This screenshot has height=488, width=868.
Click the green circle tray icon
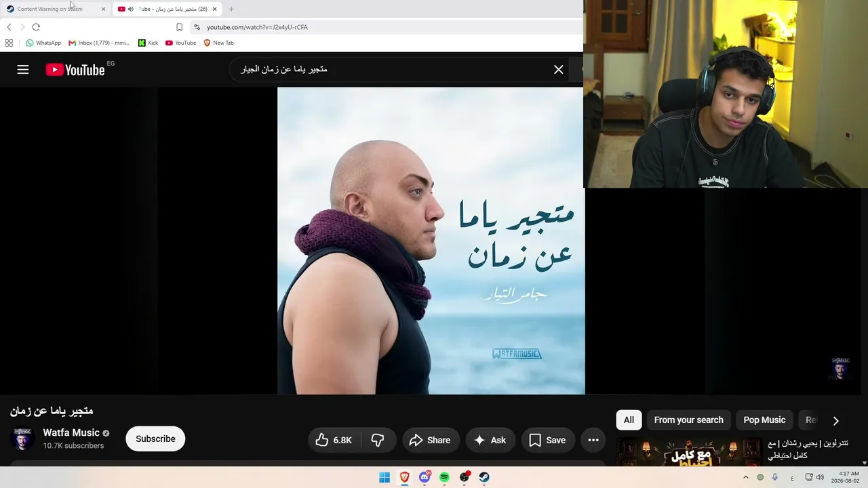point(760,477)
